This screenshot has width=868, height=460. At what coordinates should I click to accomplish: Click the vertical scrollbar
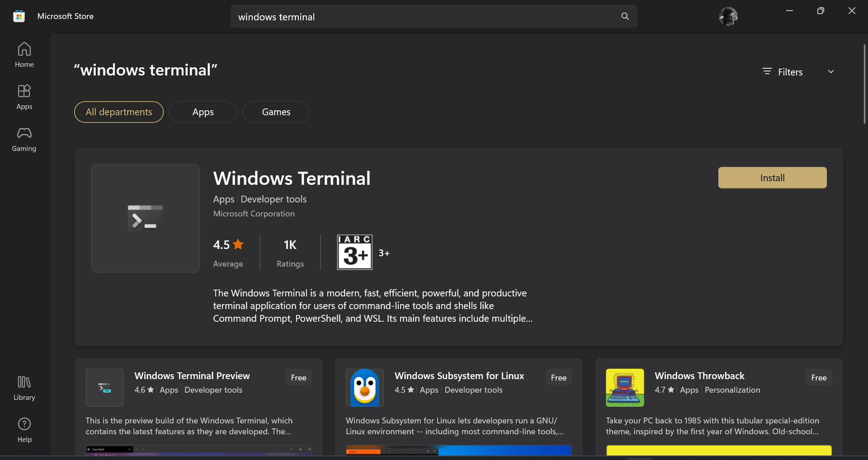864,84
